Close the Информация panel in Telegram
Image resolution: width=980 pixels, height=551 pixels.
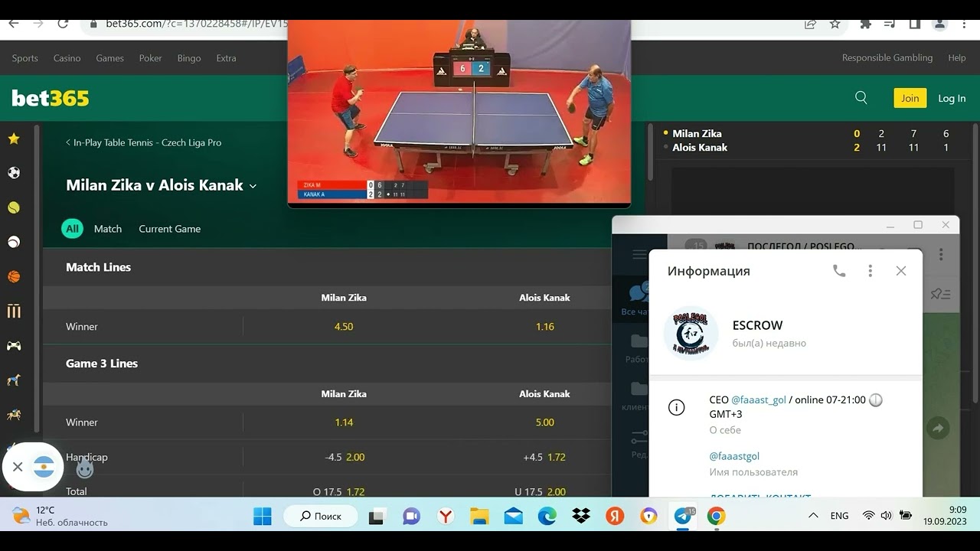coord(901,271)
